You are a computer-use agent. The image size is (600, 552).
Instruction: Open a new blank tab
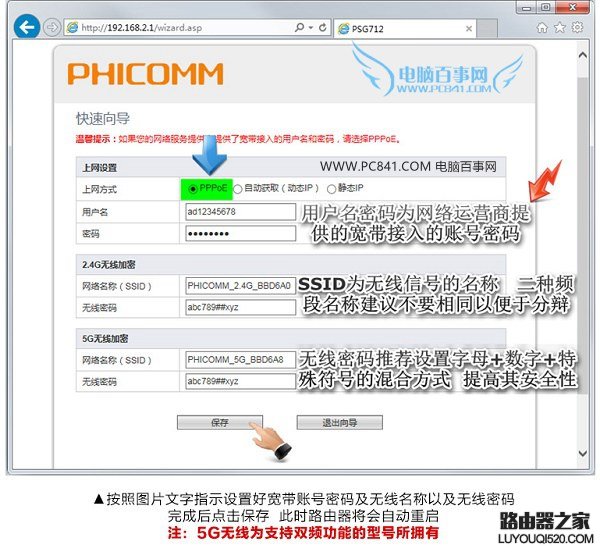click(x=488, y=28)
